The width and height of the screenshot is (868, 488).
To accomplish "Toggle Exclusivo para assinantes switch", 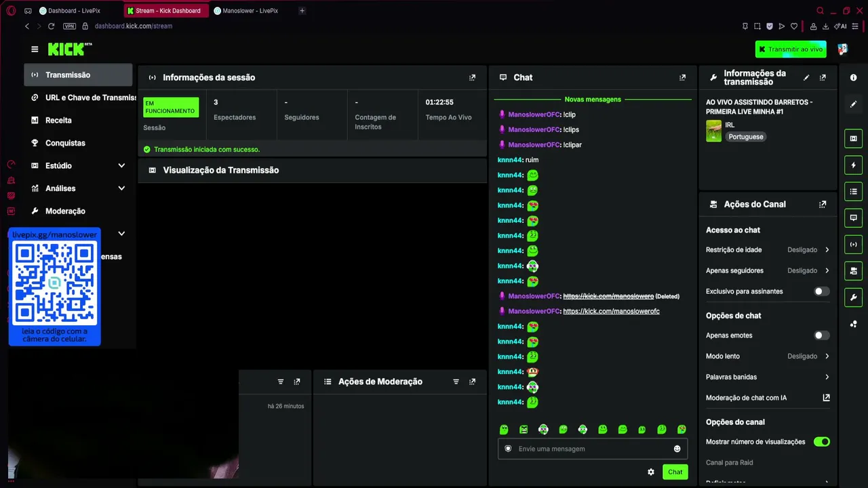I will point(821,291).
